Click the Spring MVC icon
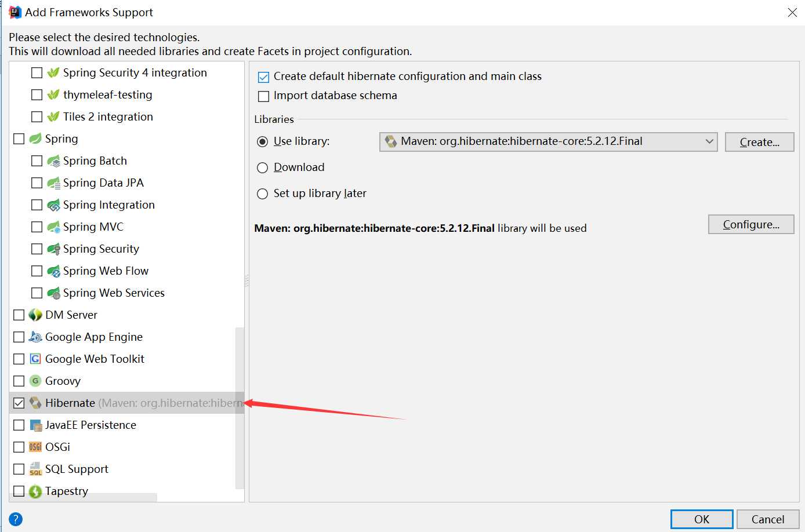The height and width of the screenshot is (532, 805). (x=53, y=227)
